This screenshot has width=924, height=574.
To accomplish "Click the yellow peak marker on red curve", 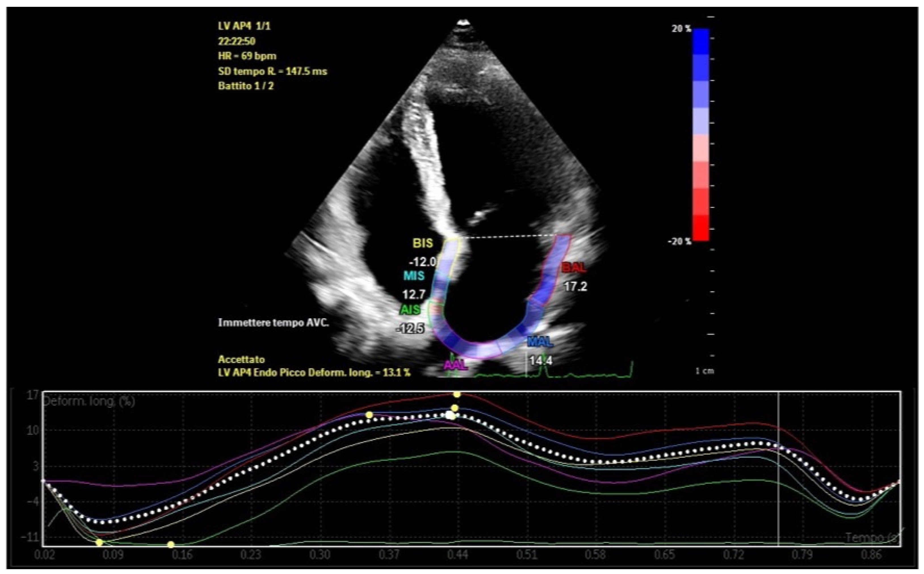I will pyautogui.click(x=457, y=395).
